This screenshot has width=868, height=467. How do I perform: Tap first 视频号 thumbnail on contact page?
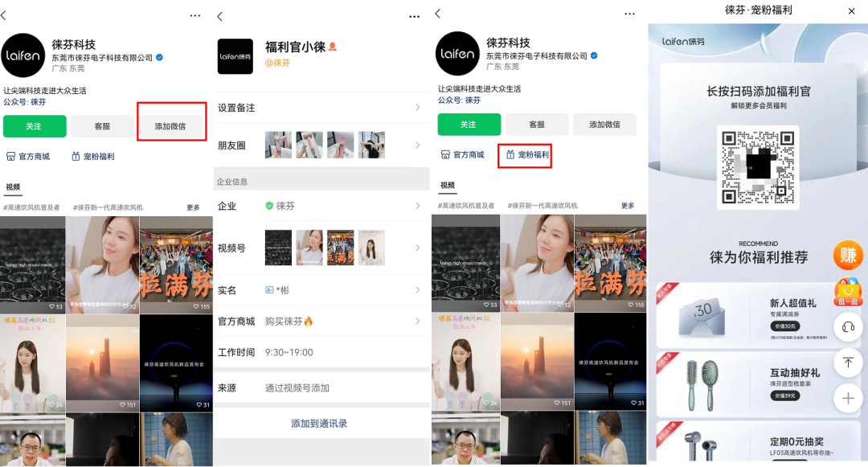(x=278, y=248)
